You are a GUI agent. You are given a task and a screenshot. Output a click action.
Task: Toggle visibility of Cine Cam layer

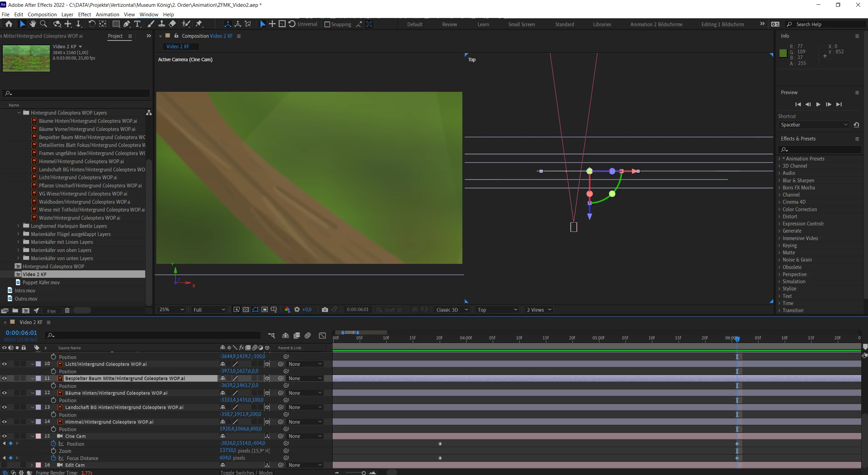pos(4,436)
